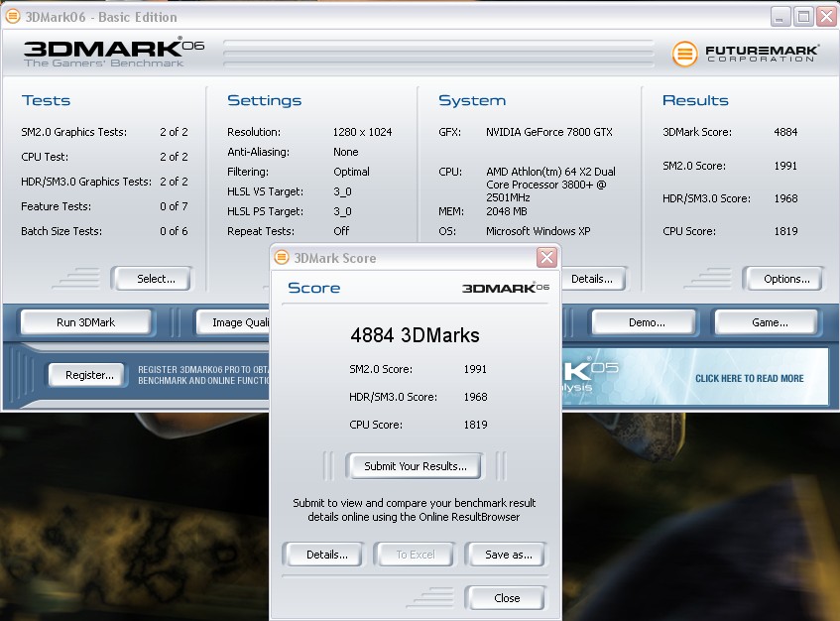840x621 pixels.
Task: Click 'HDR/SM3.0 Score:' in score dialog
Action: 393,397
